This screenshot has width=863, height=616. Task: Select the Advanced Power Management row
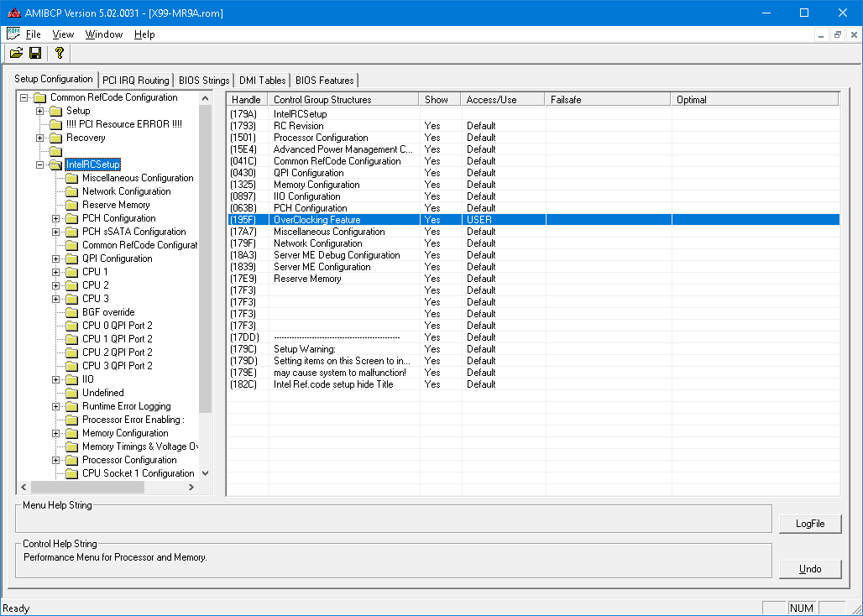533,149
